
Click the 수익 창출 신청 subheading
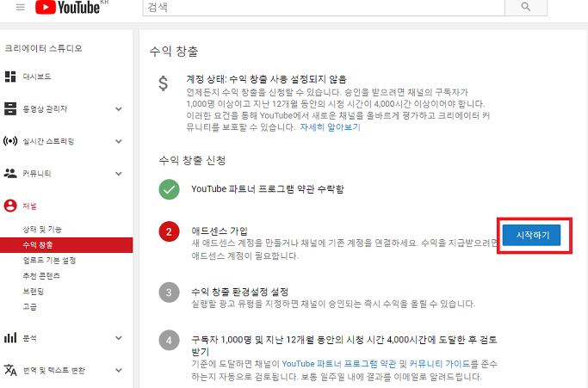pyautogui.click(x=192, y=161)
